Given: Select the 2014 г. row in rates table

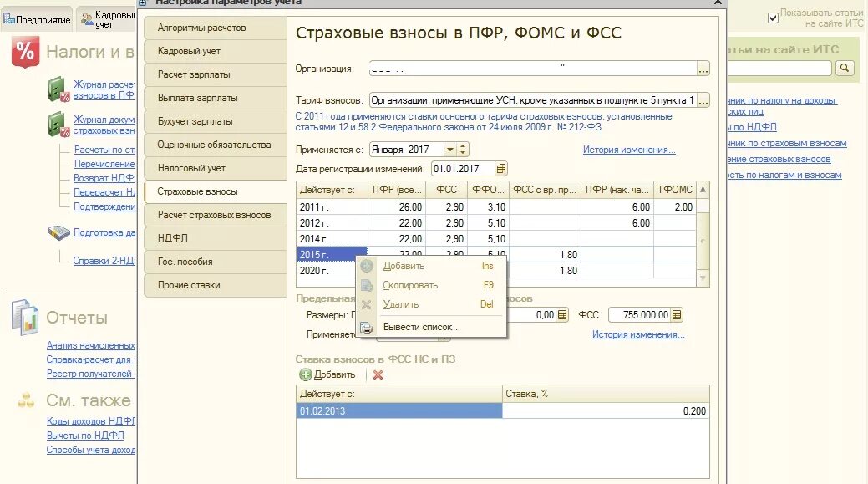Looking at the screenshot, I should coord(496,239).
